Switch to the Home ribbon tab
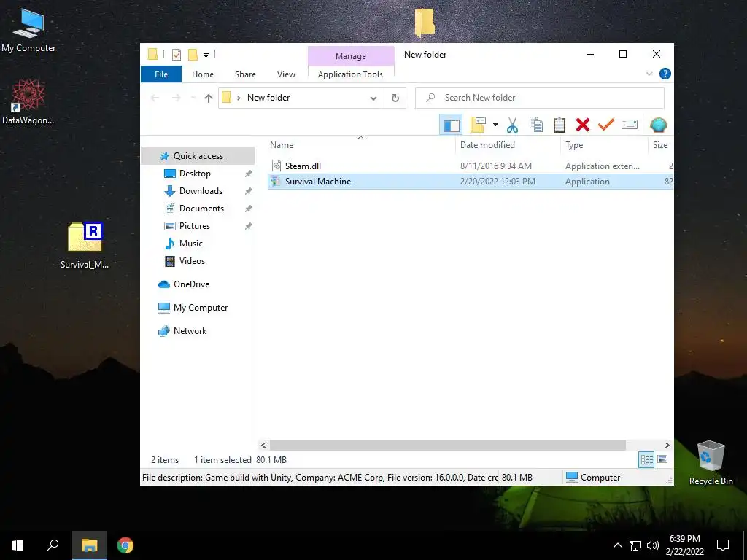Image resolution: width=747 pixels, height=560 pixels. pyautogui.click(x=203, y=74)
